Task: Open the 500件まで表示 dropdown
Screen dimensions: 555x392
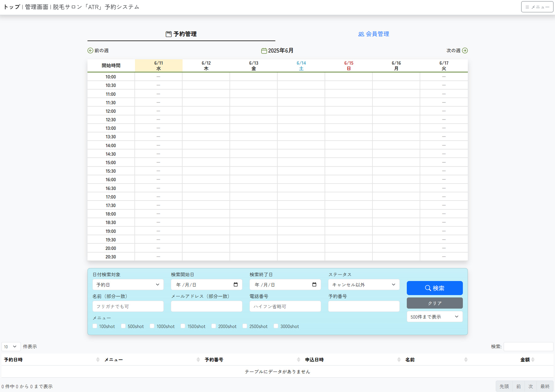Action: point(435,317)
